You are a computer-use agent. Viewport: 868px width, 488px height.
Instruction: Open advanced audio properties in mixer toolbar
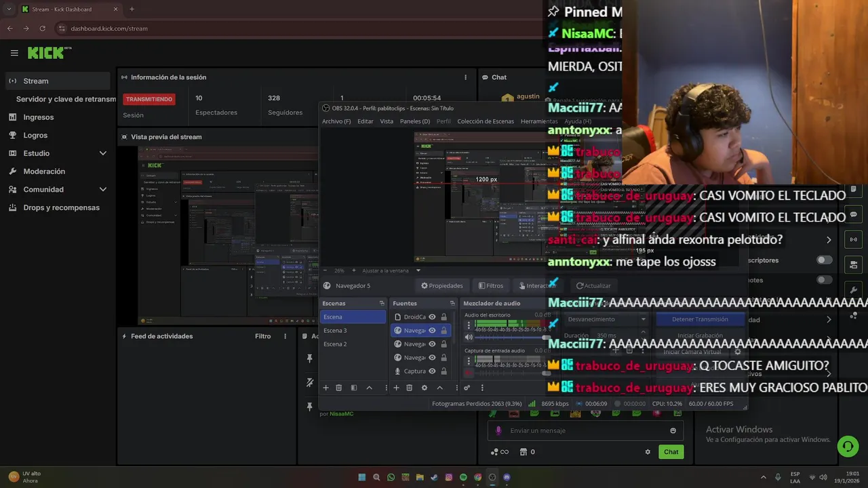467,388
